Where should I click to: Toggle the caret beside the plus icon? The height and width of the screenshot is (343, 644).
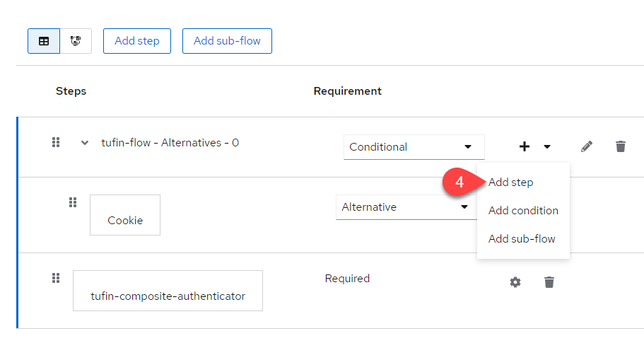547,146
